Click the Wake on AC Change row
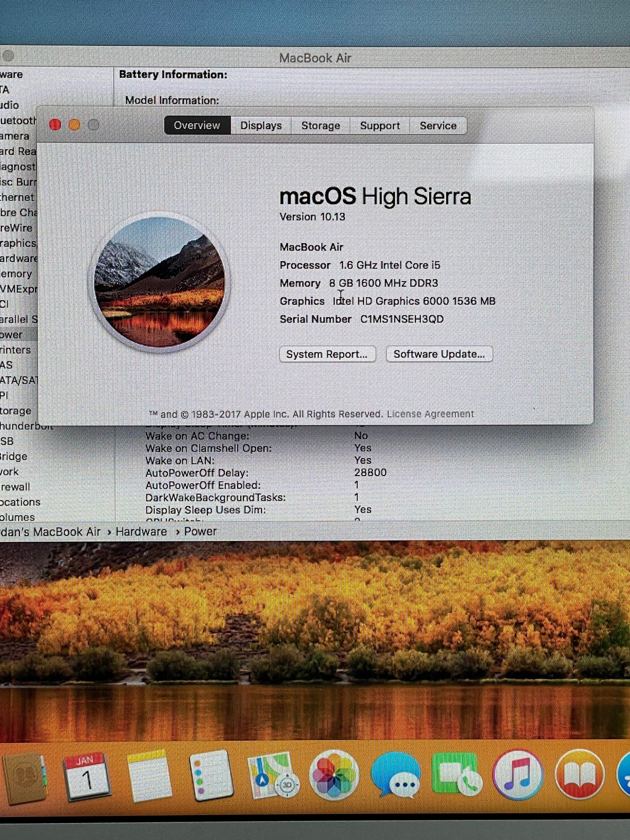The height and width of the screenshot is (840, 630). click(x=257, y=436)
